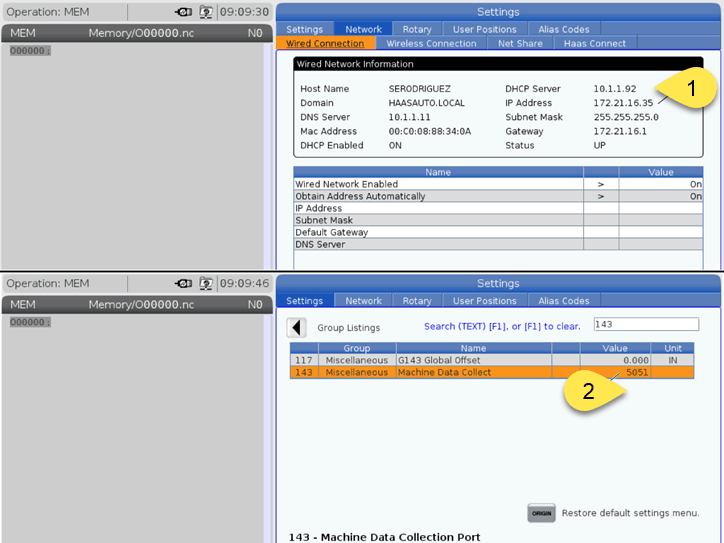This screenshot has width=724, height=543.
Task: Select the Wired Connection tab
Action: [x=325, y=43]
